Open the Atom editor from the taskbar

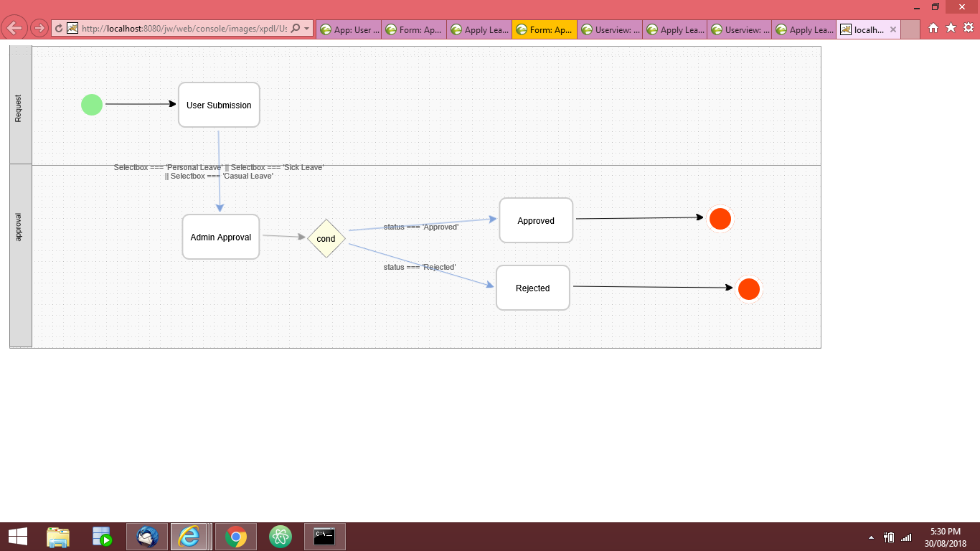280,537
